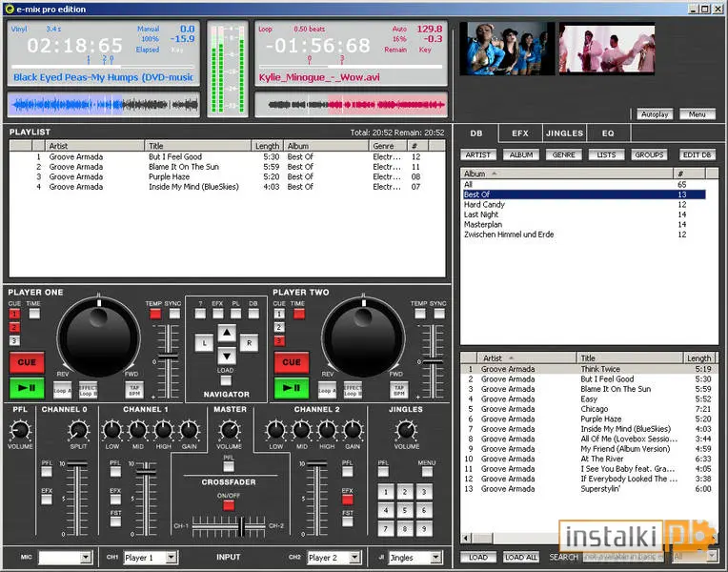This screenshot has width=728, height=572.
Task: Click Player Two jog wheel
Action: point(363,337)
